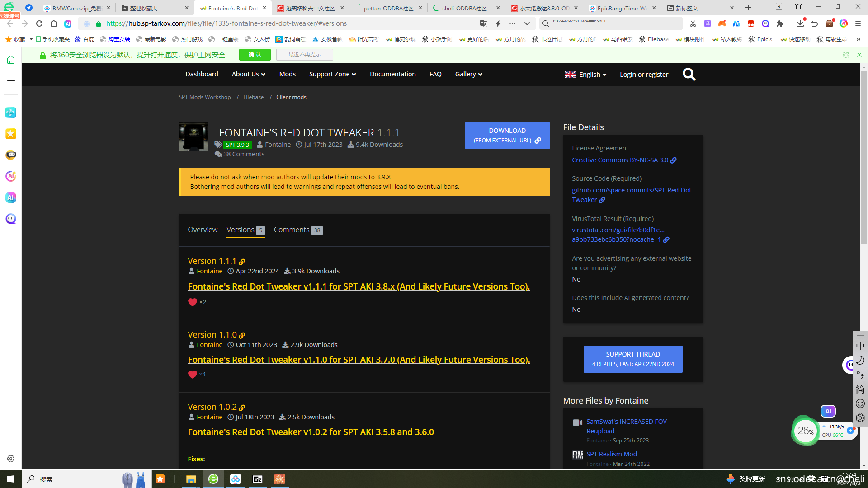
Task: Expand the About Us dropdown menu
Action: click(248, 74)
